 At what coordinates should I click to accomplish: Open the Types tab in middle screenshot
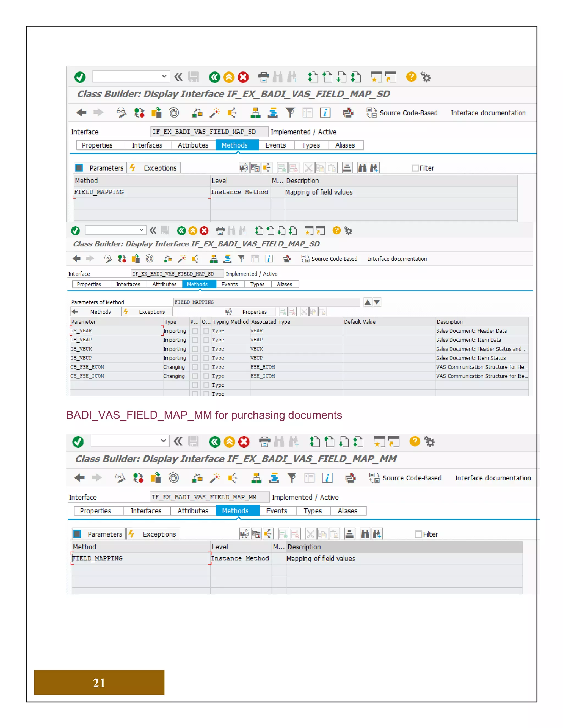coord(257,284)
